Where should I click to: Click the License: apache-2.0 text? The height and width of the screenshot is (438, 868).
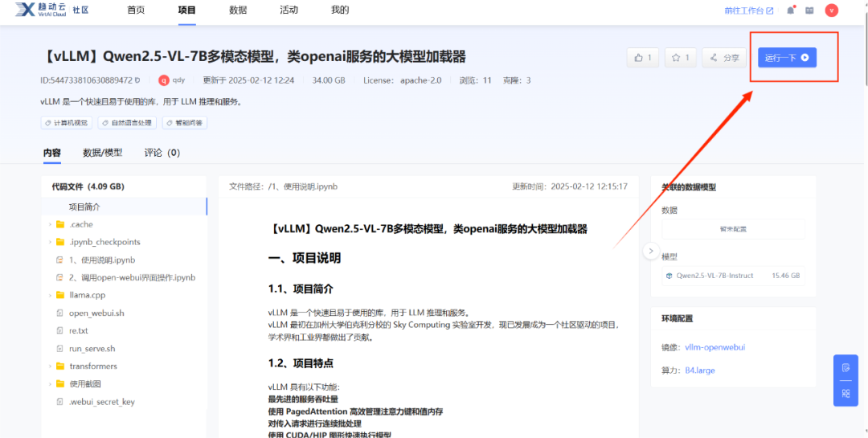pos(403,80)
